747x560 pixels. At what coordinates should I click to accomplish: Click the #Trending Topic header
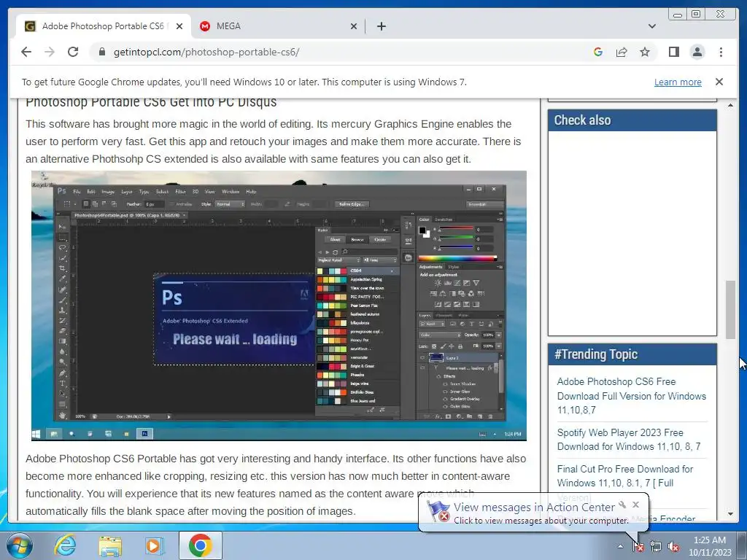[x=632, y=354]
